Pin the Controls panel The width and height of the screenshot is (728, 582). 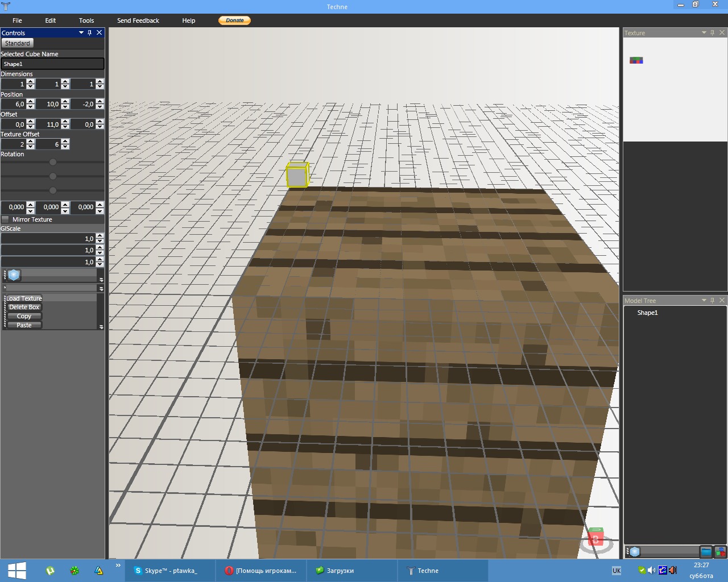pyautogui.click(x=90, y=32)
